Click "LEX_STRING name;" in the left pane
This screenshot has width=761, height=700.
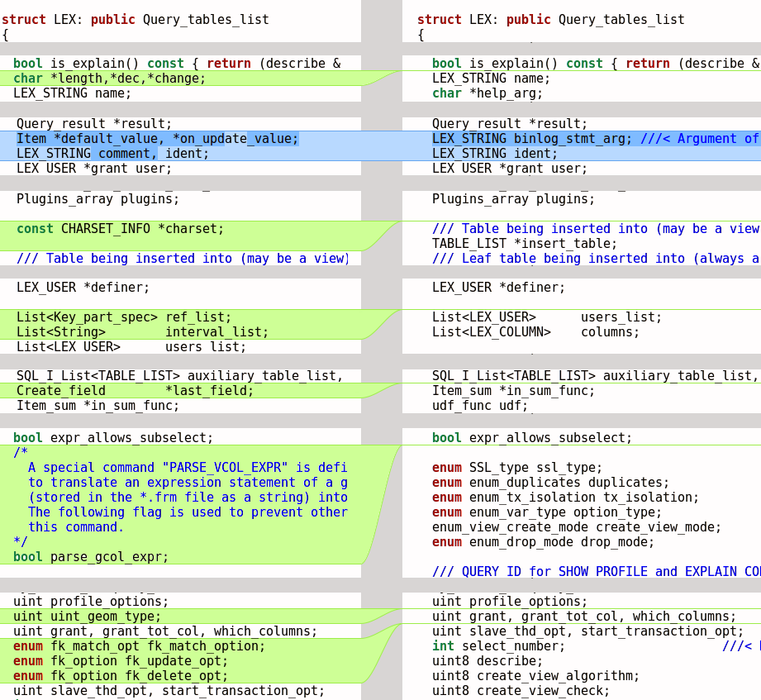pos(73,93)
